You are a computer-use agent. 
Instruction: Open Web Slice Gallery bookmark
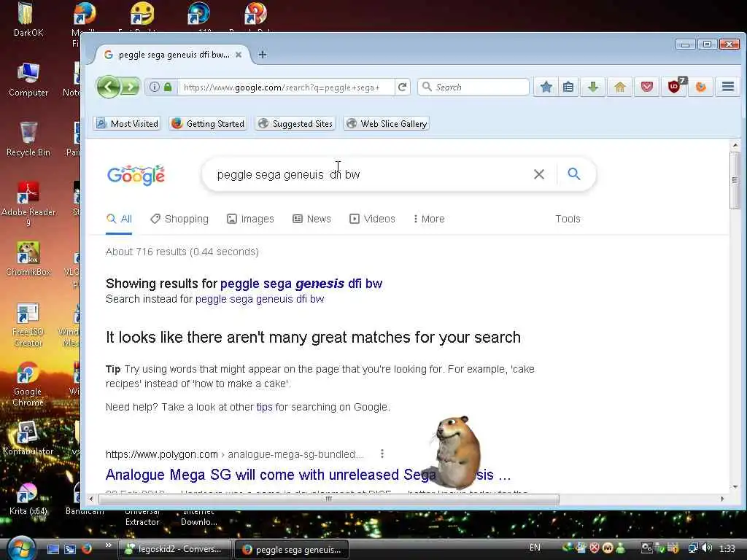click(387, 124)
